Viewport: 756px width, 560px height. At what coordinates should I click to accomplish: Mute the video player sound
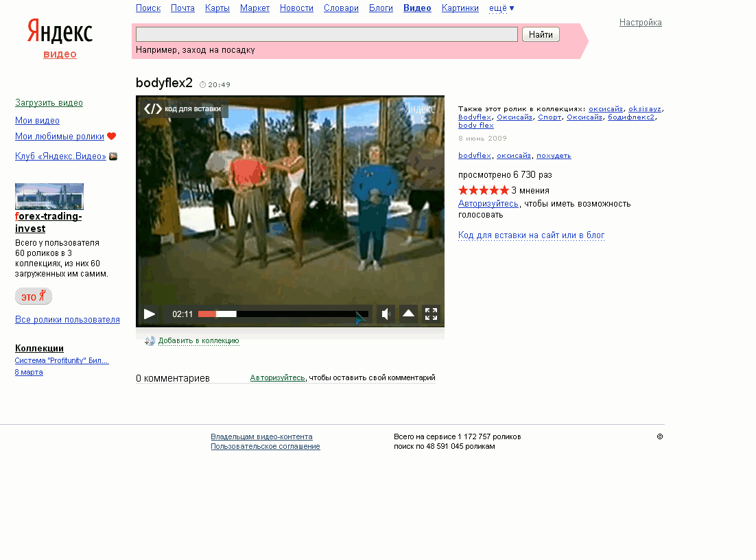pyautogui.click(x=386, y=314)
